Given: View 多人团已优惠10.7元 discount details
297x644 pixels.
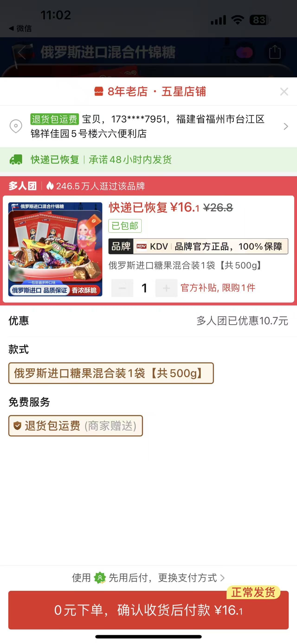Looking at the screenshot, I should click(242, 321).
